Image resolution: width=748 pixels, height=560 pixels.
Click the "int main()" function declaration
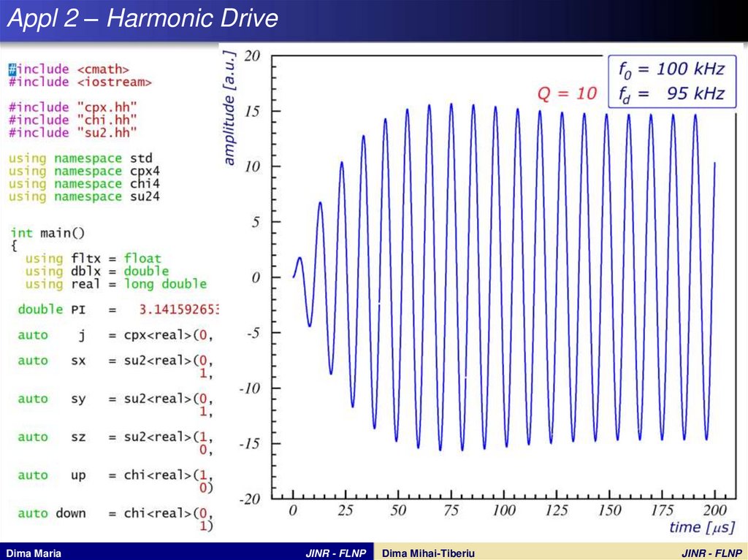pyautogui.click(x=48, y=233)
